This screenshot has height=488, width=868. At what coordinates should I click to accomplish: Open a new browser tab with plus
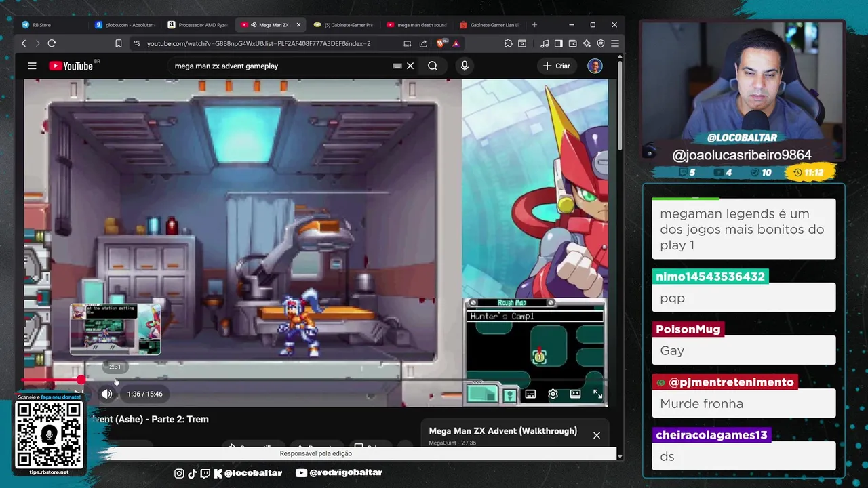click(534, 25)
